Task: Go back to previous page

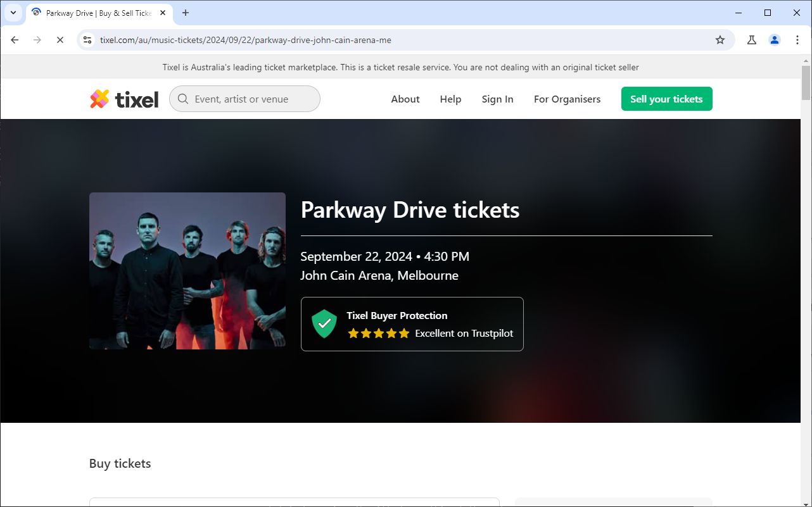Action: tap(15, 40)
